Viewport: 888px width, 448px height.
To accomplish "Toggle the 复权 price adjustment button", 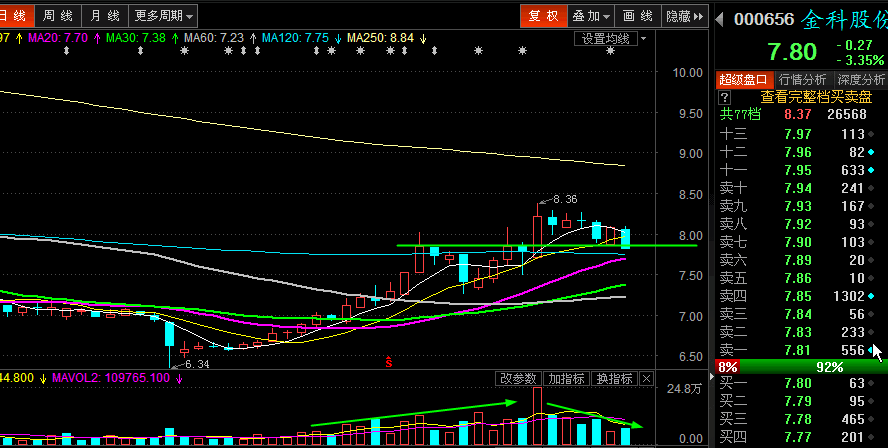I will pyautogui.click(x=544, y=16).
